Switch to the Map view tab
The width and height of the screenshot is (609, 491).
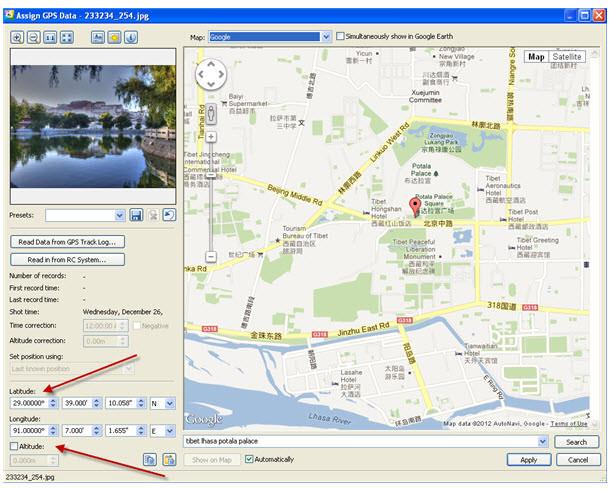536,57
